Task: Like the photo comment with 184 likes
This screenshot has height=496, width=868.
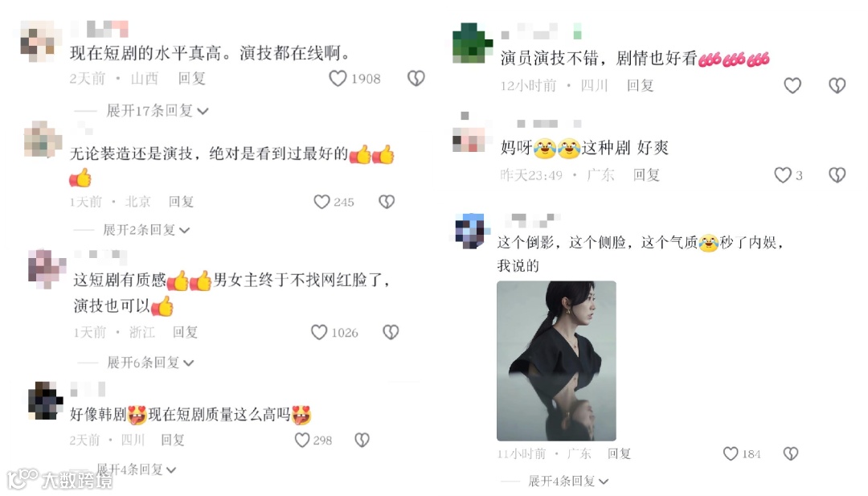Action: [731, 454]
